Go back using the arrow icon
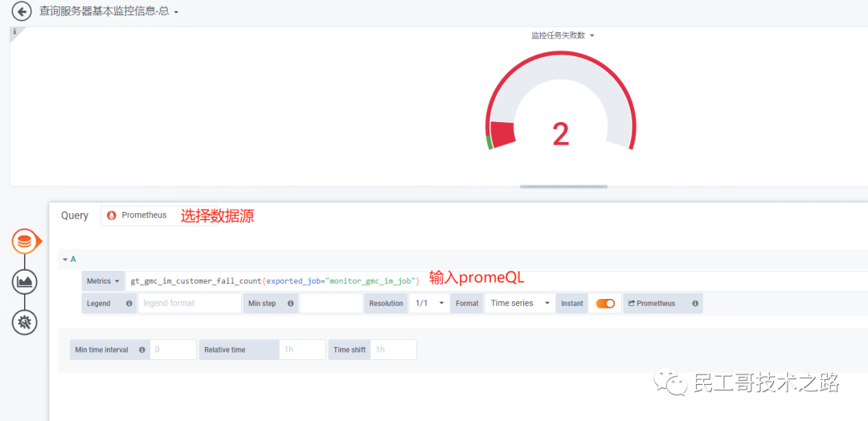 coord(22,11)
